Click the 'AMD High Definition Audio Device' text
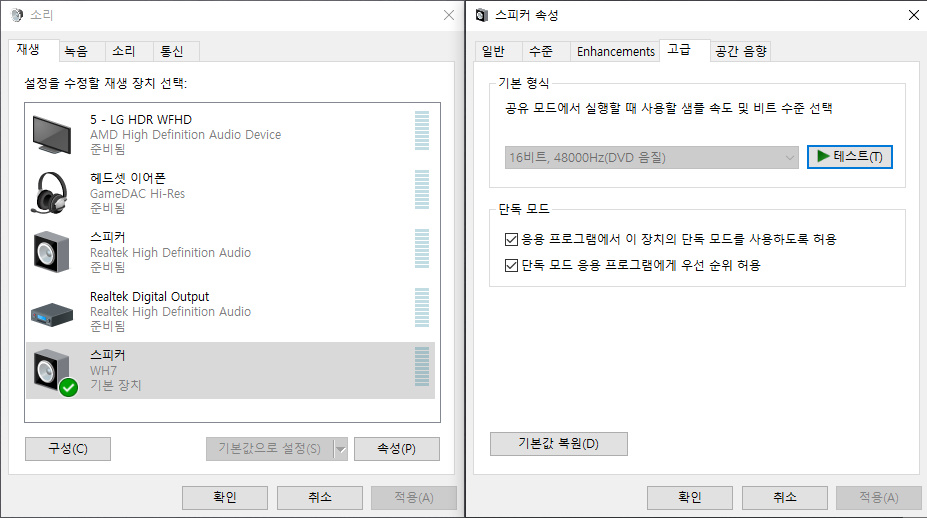The height and width of the screenshot is (518, 927). tap(186, 135)
